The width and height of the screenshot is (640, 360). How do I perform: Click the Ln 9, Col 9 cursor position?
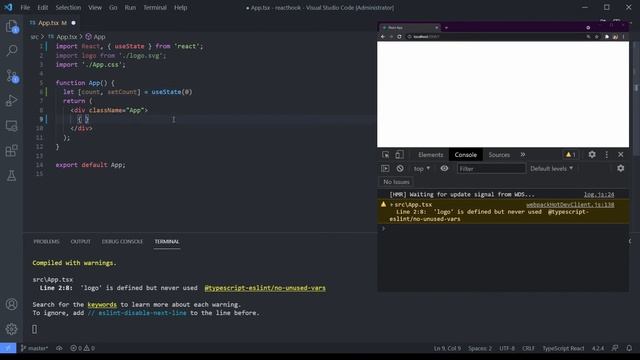tap(447, 348)
